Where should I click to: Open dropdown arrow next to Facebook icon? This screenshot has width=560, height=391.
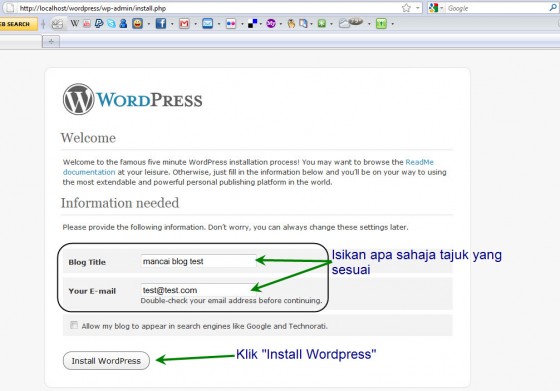(x=172, y=24)
